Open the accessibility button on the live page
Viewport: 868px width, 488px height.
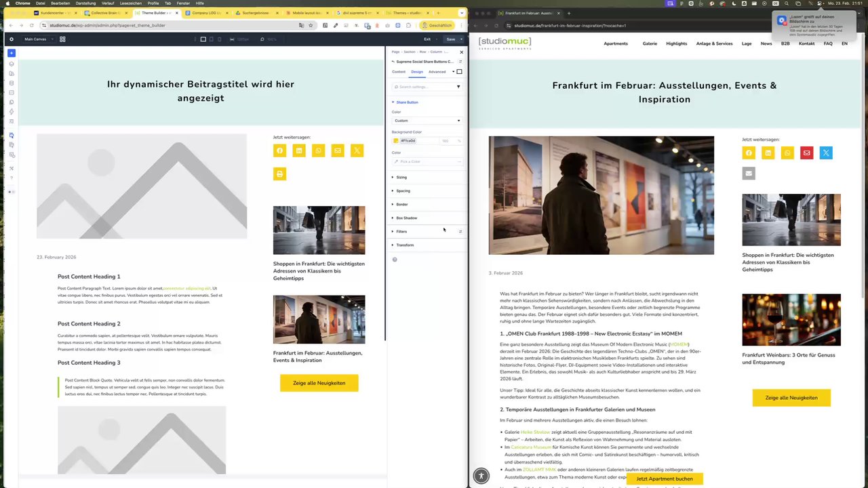[481, 476]
